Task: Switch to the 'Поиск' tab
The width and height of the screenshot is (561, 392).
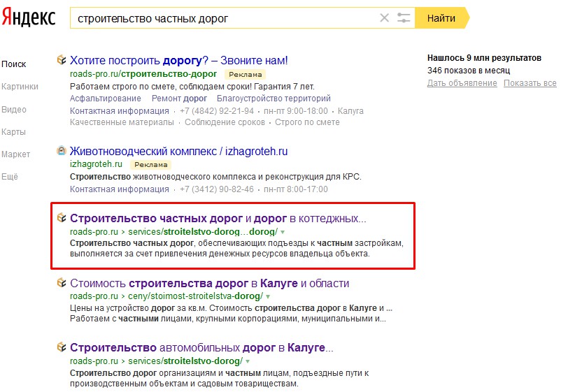Action: [13, 64]
